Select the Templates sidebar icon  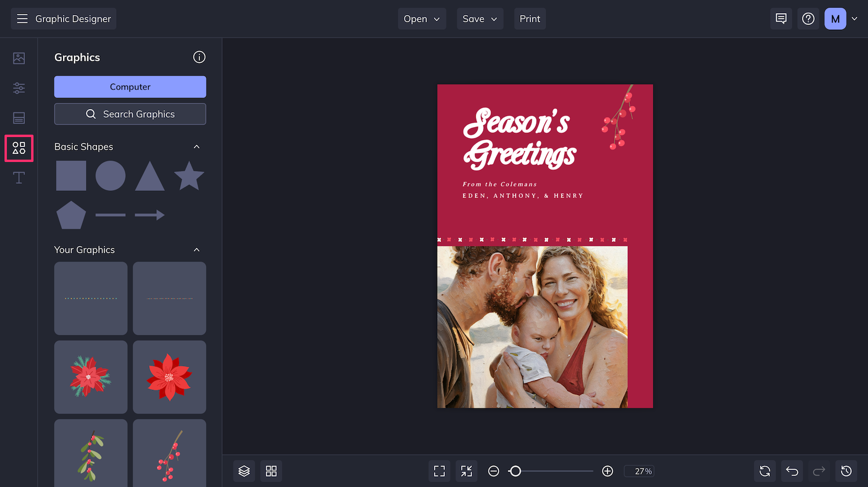pyautogui.click(x=19, y=118)
